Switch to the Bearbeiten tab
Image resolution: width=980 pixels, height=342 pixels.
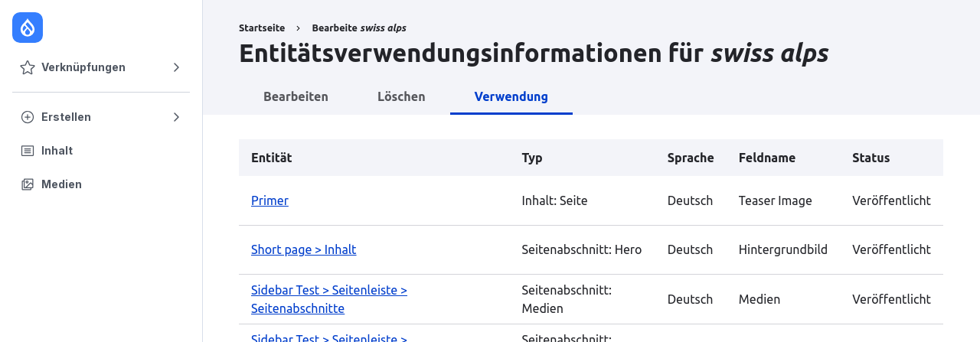pyautogui.click(x=296, y=96)
